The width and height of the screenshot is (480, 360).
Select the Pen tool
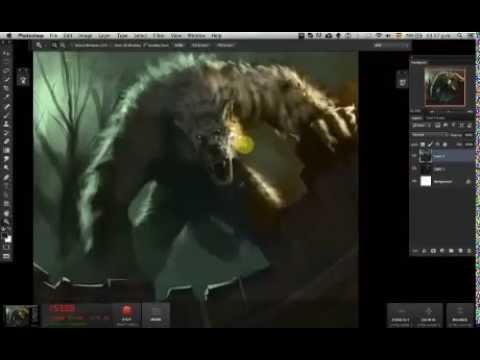(x=6, y=177)
